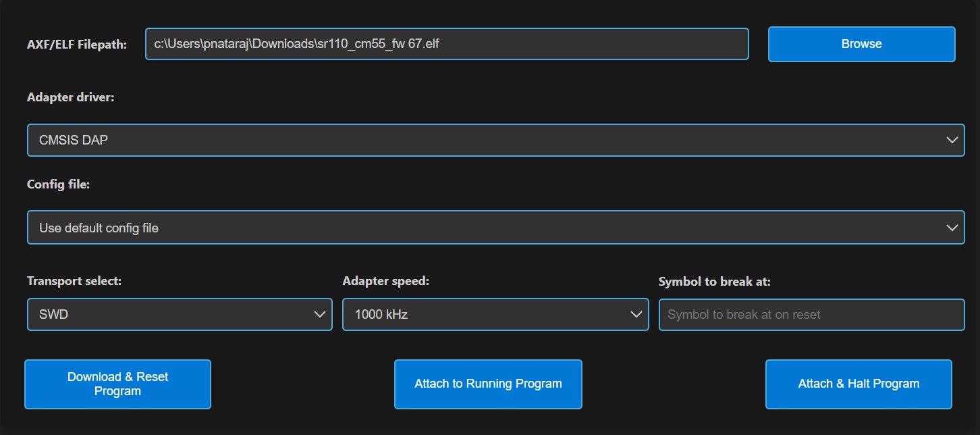Click the chevron arrow on Config file dropdown
980x435 pixels.
952,228
